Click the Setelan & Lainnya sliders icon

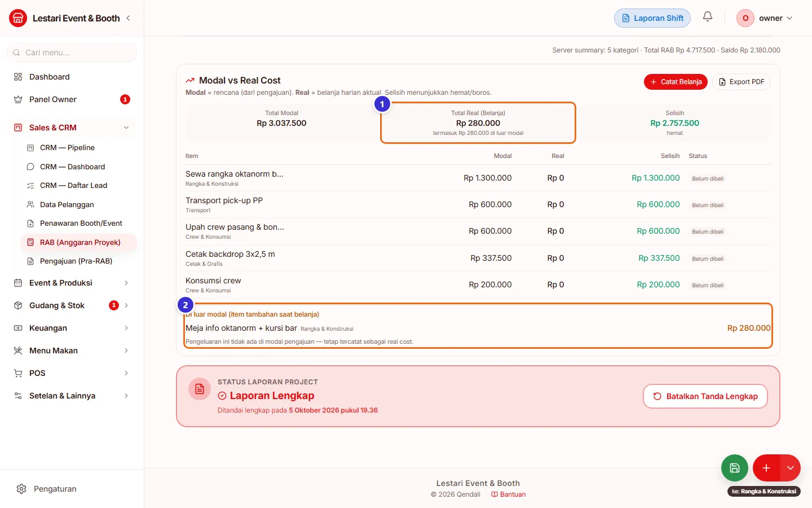click(x=18, y=396)
